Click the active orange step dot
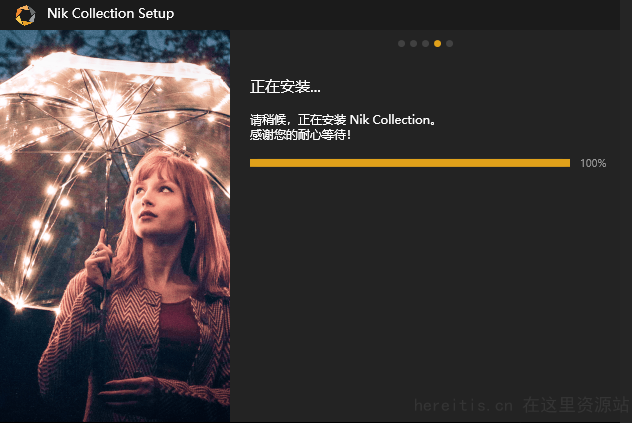This screenshot has width=632, height=423. (x=437, y=44)
